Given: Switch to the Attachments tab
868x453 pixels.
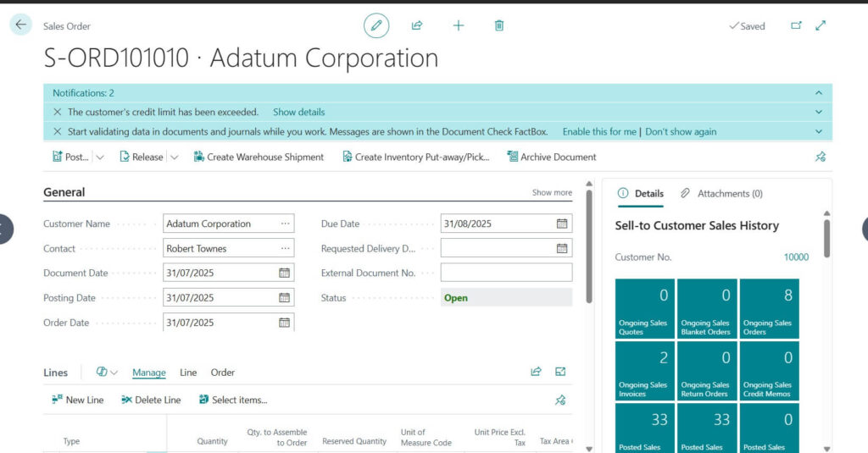Looking at the screenshot, I should (x=721, y=193).
